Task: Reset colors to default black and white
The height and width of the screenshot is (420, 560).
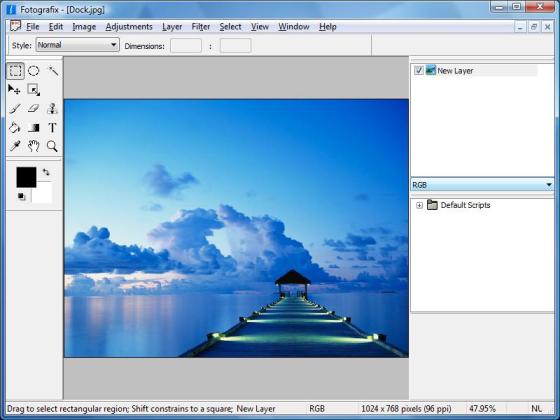Action: (21, 196)
